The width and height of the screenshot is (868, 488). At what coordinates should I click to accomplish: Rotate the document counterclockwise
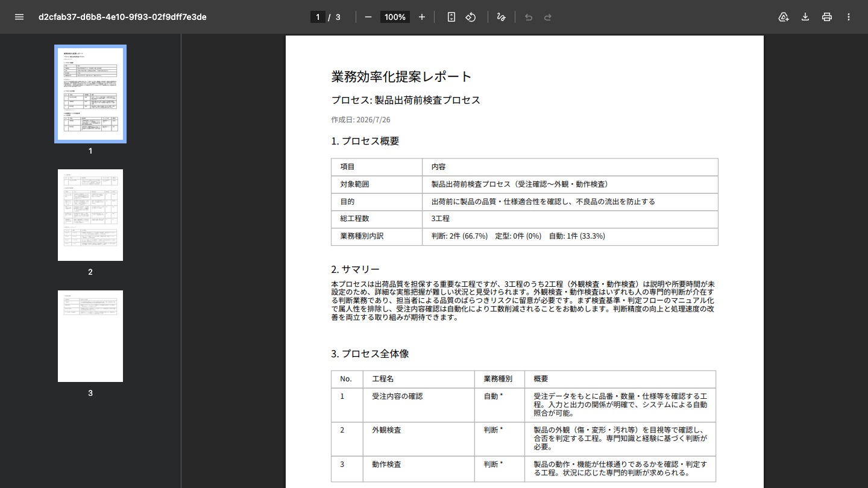(x=471, y=17)
